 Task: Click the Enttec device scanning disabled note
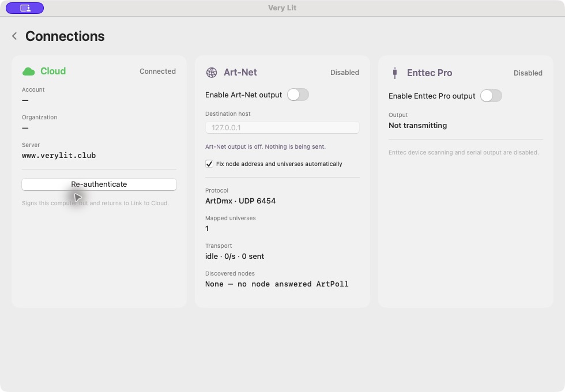tap(464, 152)
